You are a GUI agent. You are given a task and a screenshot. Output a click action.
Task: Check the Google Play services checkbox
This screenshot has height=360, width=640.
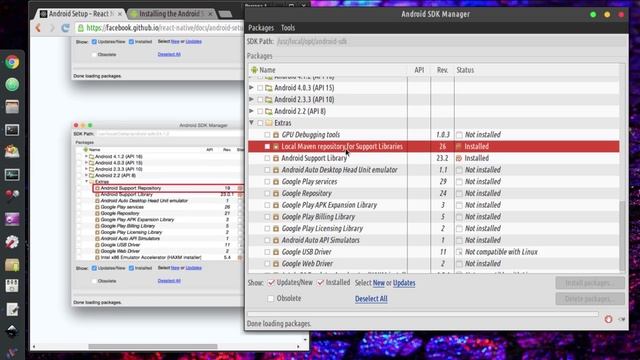(267, 182)
